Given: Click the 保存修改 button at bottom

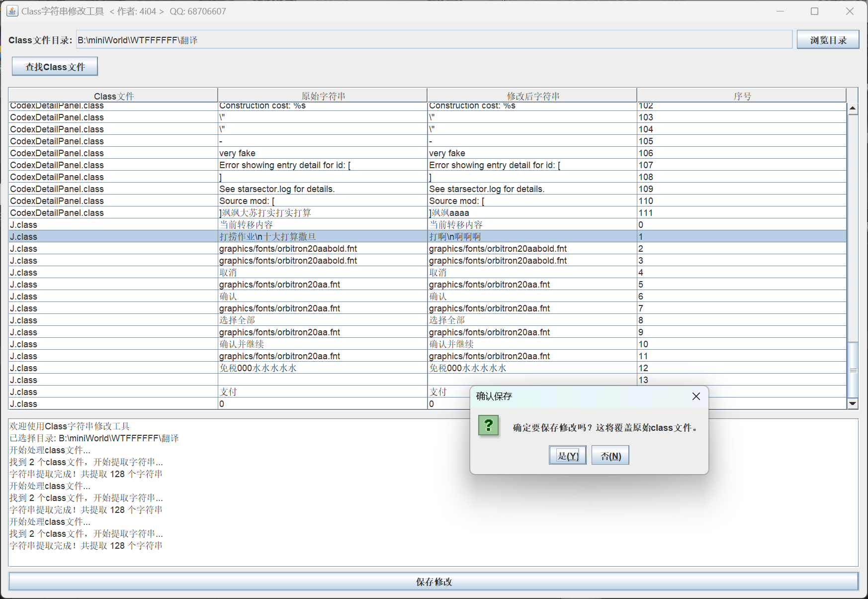Looking at the screenshot, I should click(x=434, y=582).
